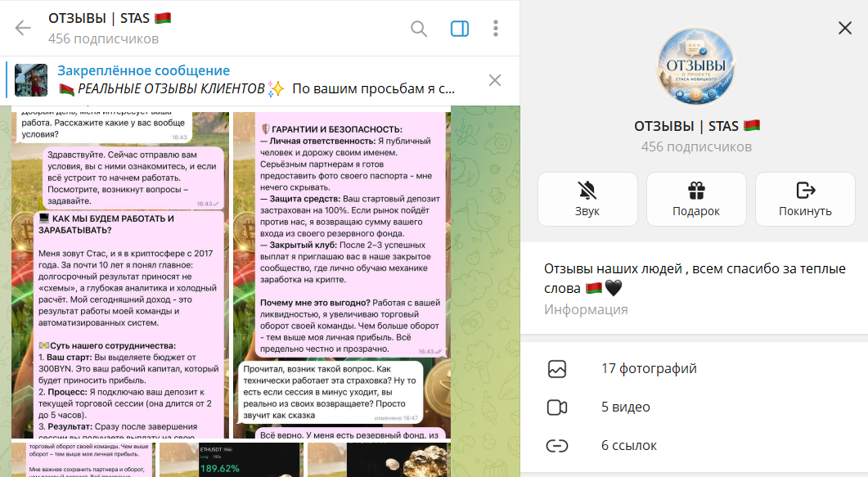Open the three-dot more options menu
This screenshot has height=477, width=868.
496,28
